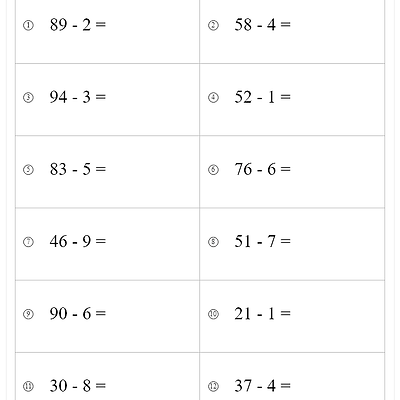Image resolution: width=400 pixels, height=400 pixels.
Task: Click the circled number 2 marker
Action: (x=213, y=25)
